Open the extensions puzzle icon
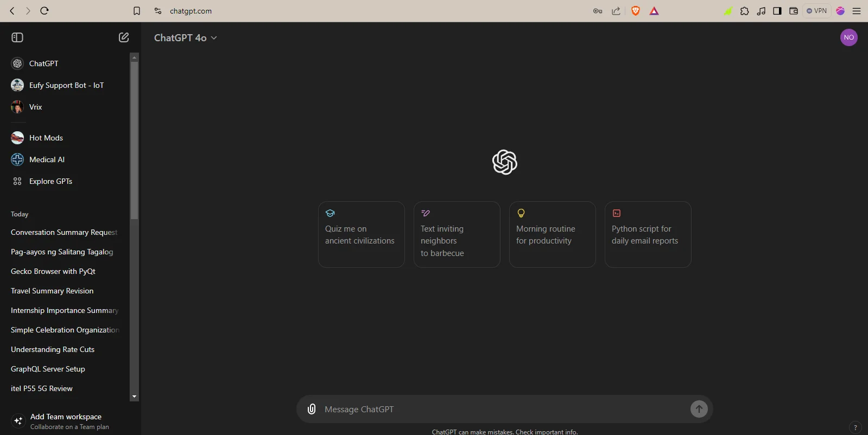 745,11
